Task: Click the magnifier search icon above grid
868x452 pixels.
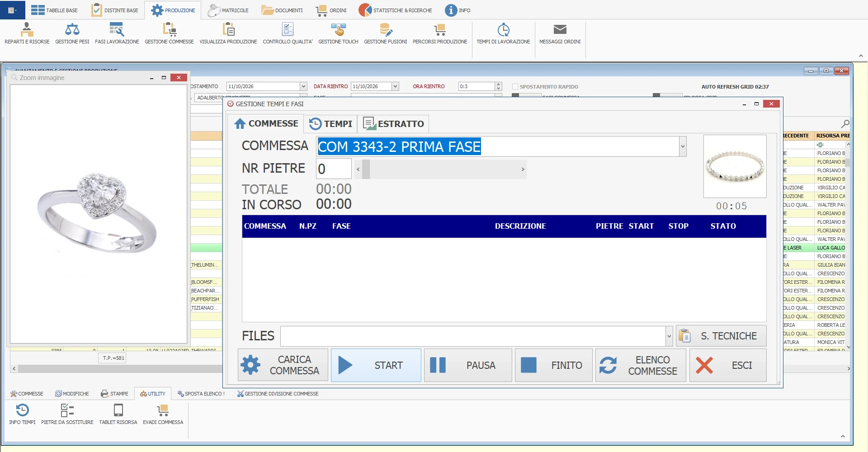Action: tap(845, 123)
